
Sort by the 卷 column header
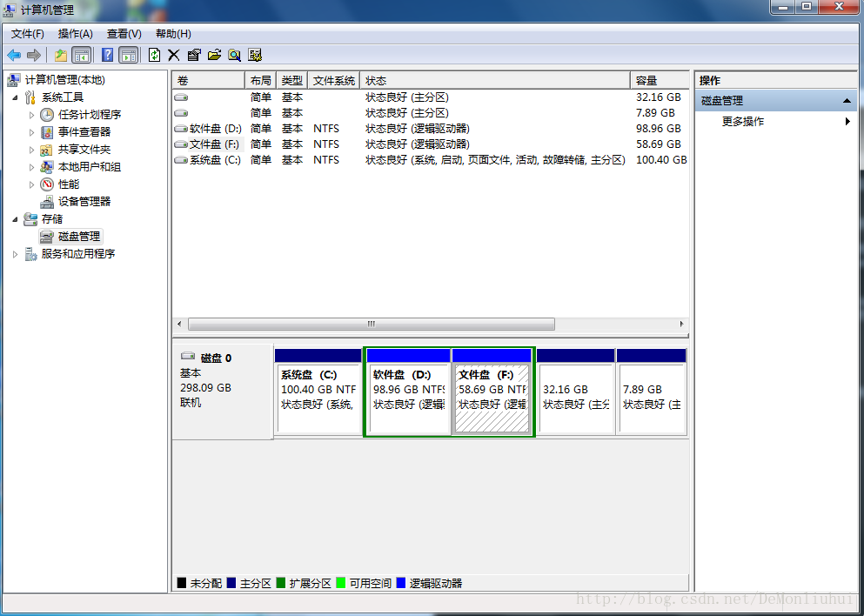pos(208,80)
